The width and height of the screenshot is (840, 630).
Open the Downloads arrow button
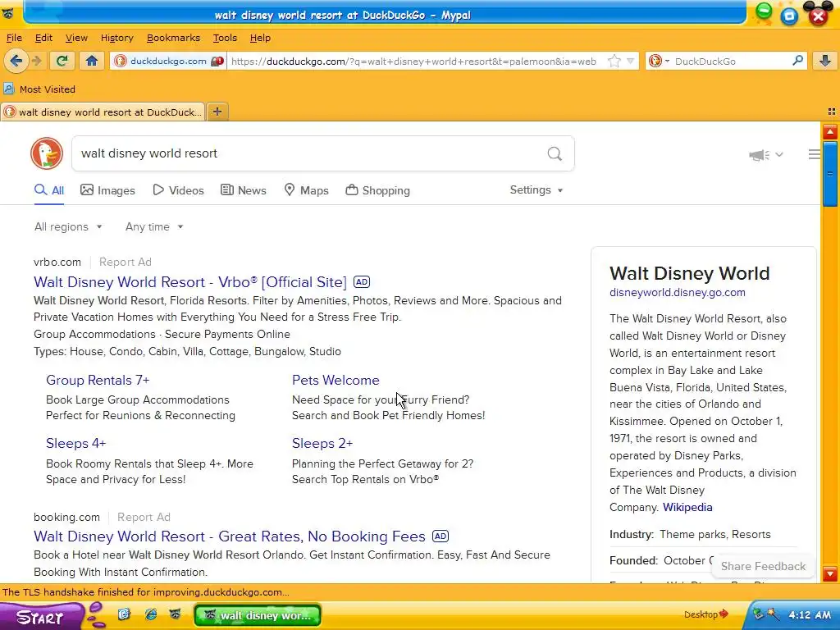coord(825,61)
